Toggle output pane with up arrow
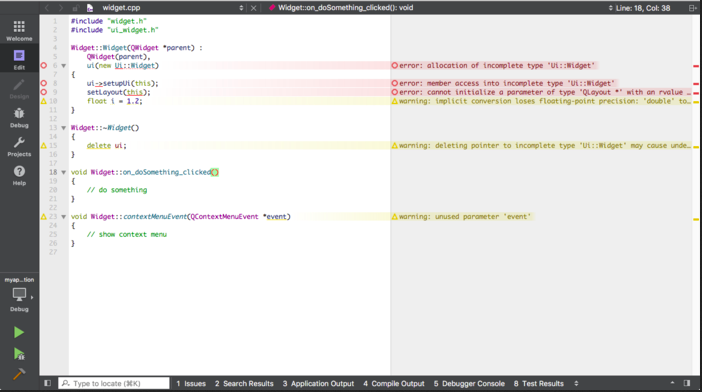The height and width of the screenshot is (392, 702). click(672, 383)
